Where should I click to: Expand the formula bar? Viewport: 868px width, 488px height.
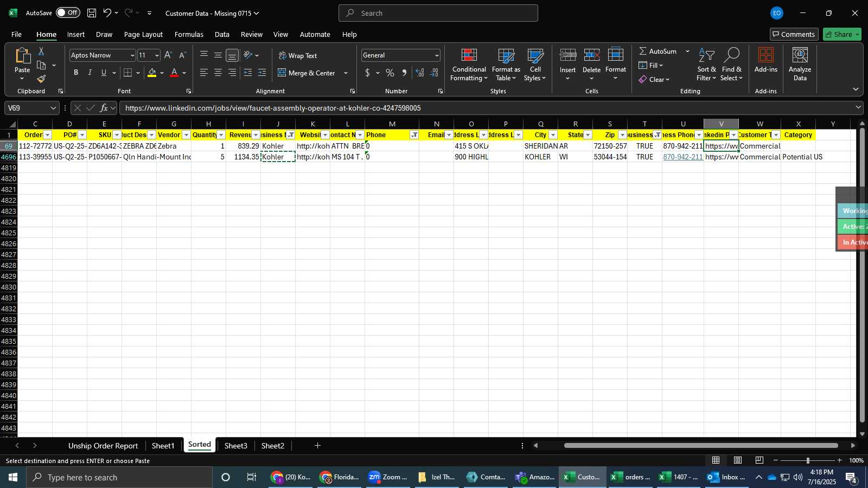[x=858, y=107]
